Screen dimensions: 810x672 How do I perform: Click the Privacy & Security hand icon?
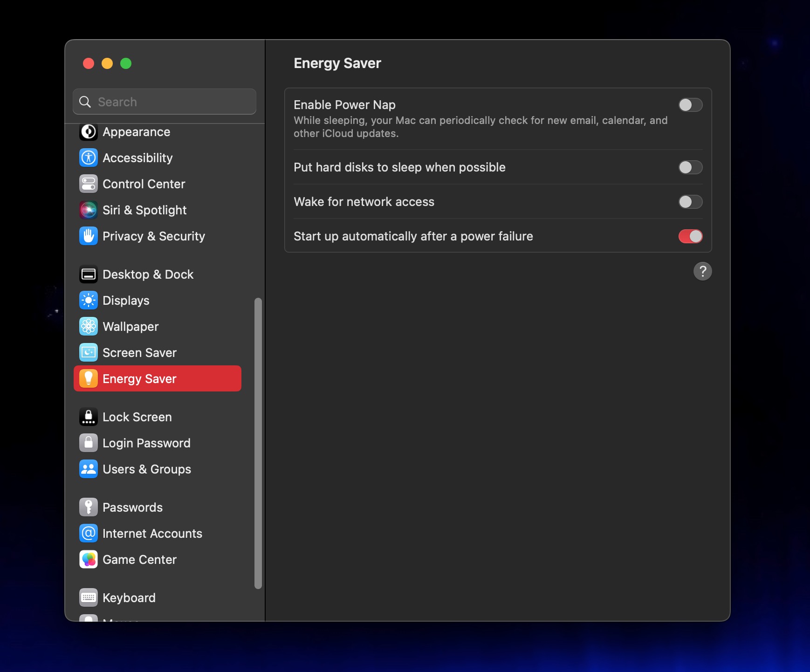(x=89, y=236)
